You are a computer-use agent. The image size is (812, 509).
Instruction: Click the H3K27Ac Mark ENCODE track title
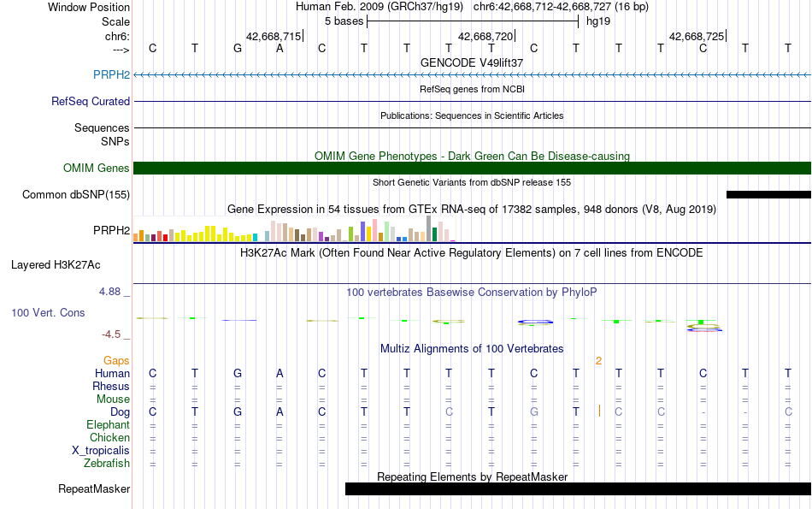472,253
